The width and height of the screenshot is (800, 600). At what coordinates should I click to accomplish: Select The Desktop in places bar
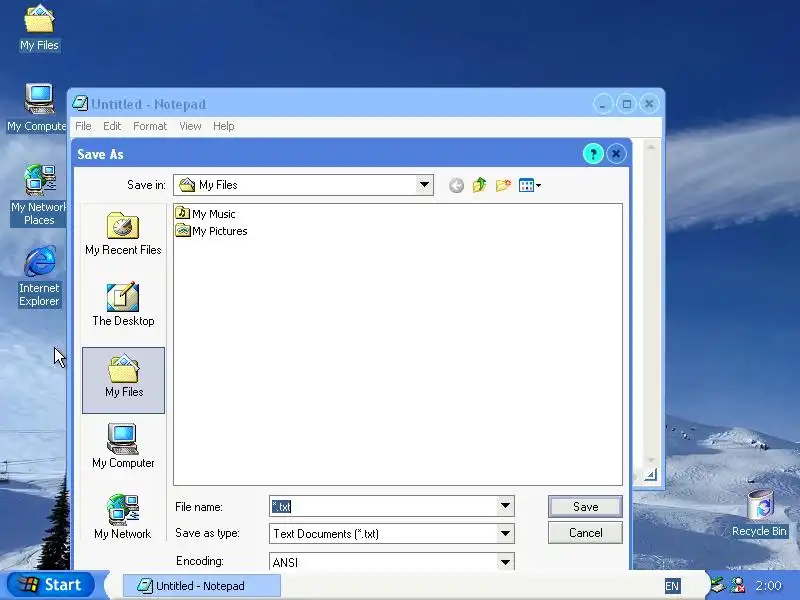123,305
